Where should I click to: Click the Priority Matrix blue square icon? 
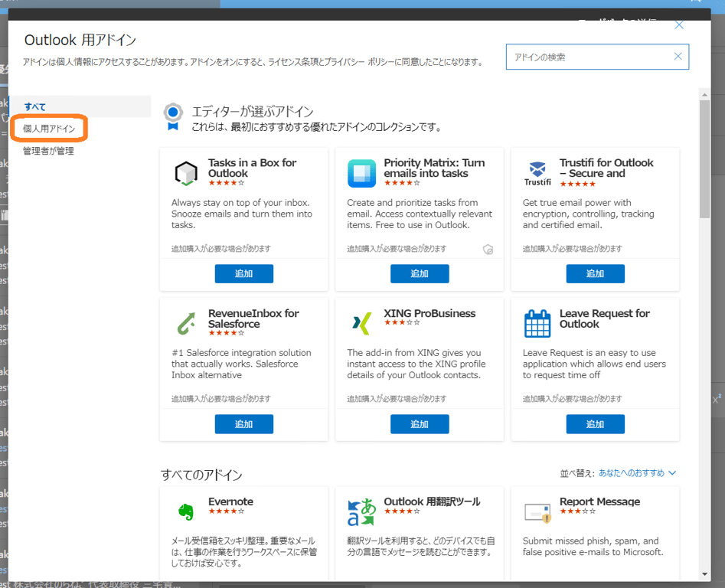[361, 173]
